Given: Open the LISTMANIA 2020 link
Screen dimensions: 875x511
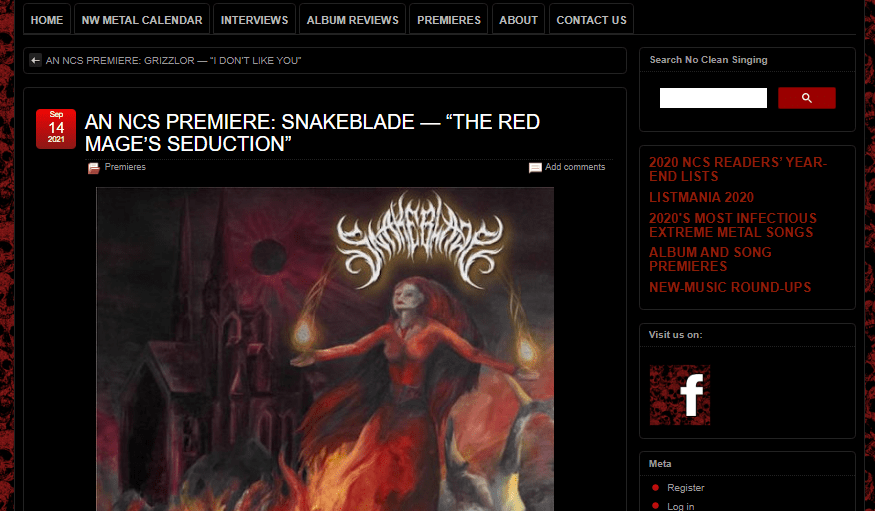Looking at the screenshot, I should [701, 197].
